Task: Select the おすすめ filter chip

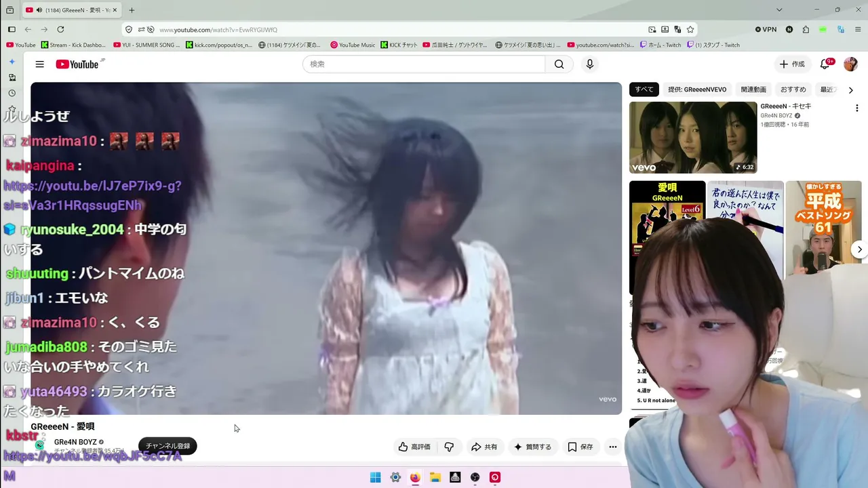Action: click(793, 89)
